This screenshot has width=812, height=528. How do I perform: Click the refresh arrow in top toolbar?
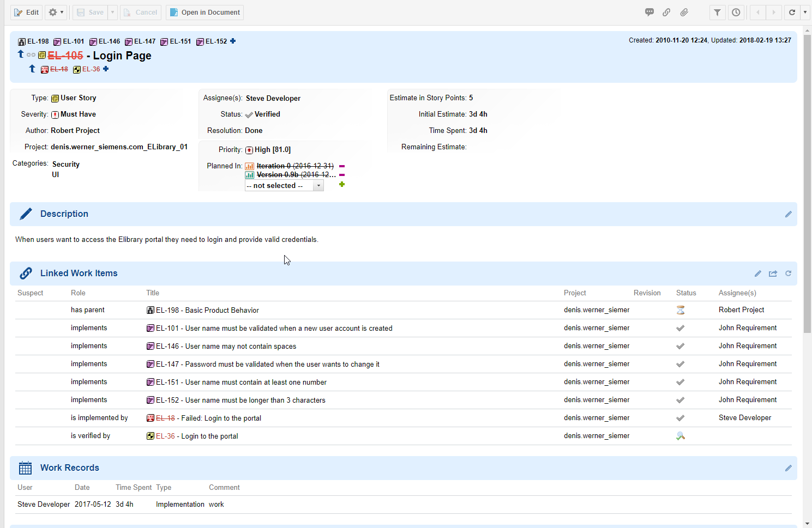(x=792, y=12)
